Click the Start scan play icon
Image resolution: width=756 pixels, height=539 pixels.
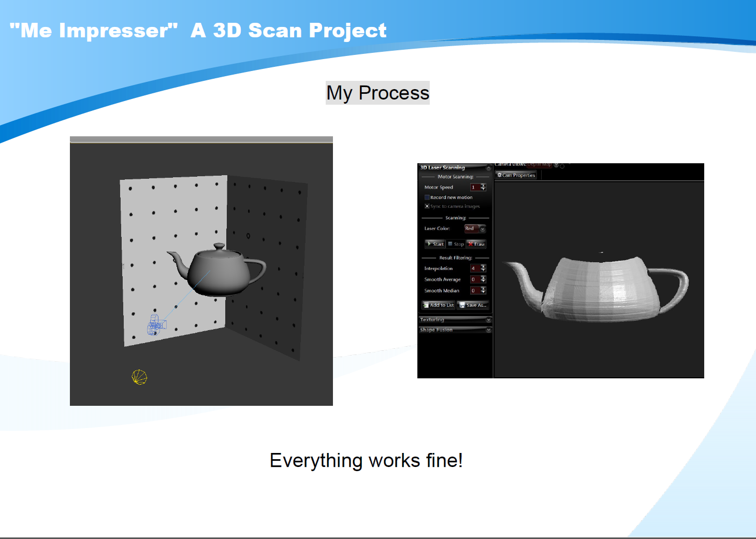429,244
